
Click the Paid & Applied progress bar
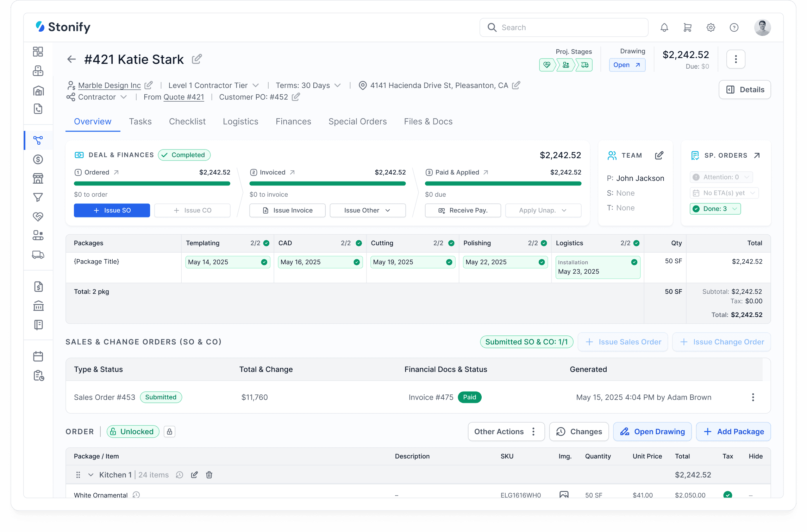(503, 183)
